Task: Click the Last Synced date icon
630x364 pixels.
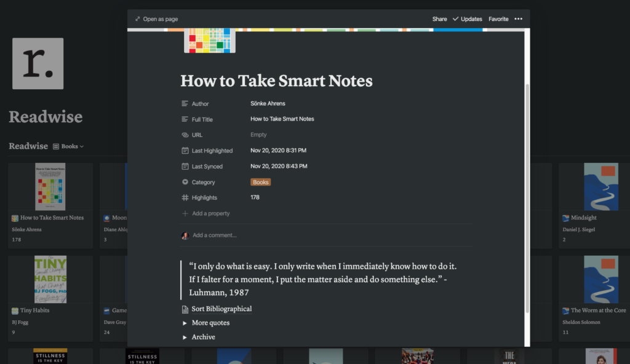Action: click(185, 167)
